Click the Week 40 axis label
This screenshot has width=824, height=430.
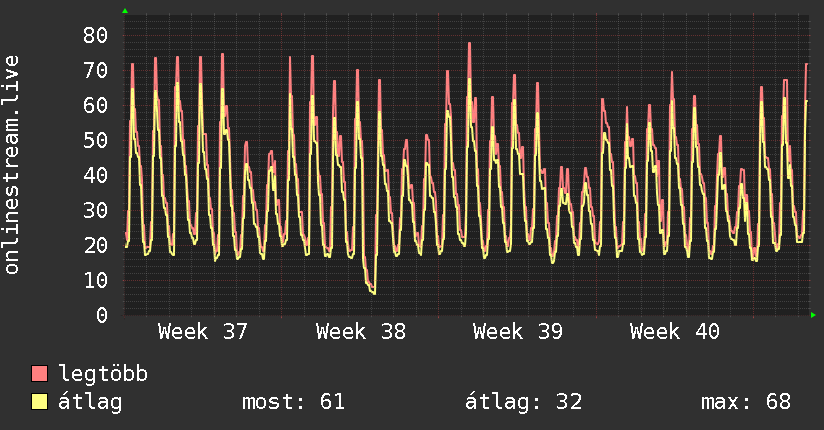pyautogui.click(x=675, y=332)
